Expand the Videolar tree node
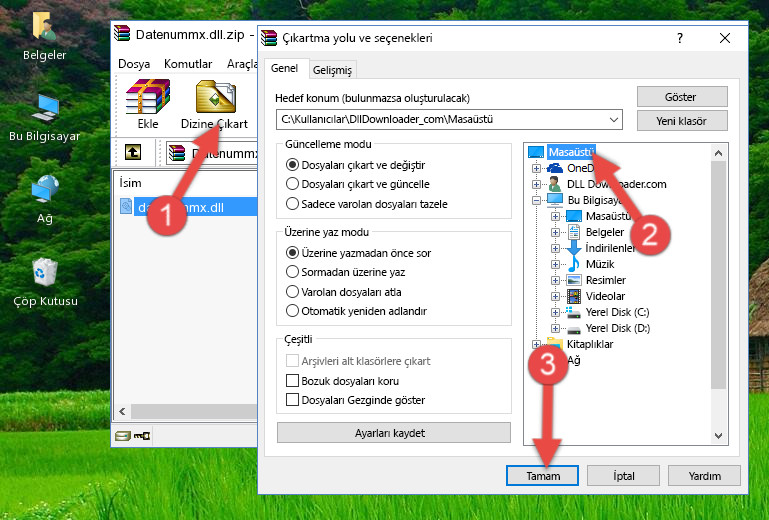Viewport: 769px width, 520px height. click(x=555, y=296)
